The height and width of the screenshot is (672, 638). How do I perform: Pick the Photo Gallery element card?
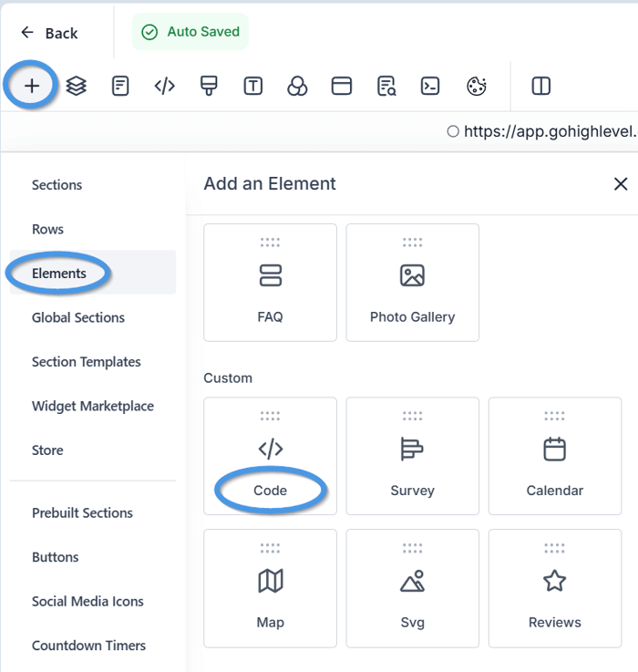coord(412,283)
